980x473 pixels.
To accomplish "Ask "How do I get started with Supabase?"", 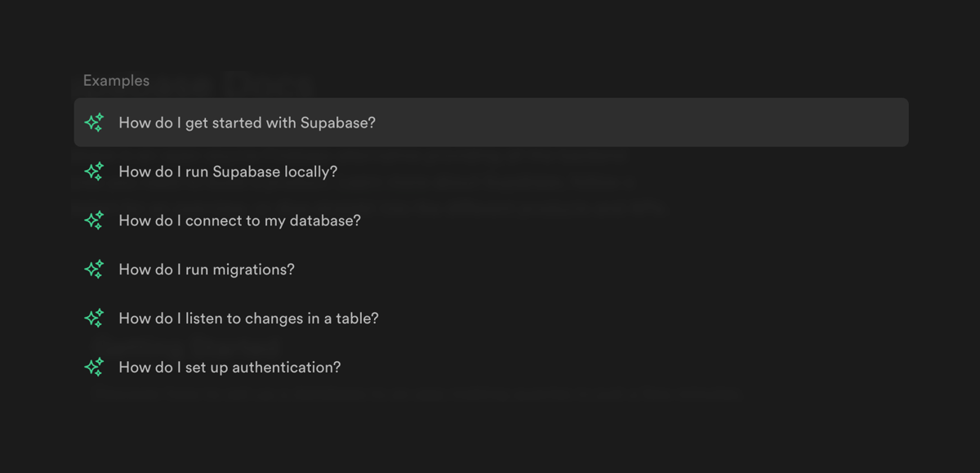I will pos(247,122).
